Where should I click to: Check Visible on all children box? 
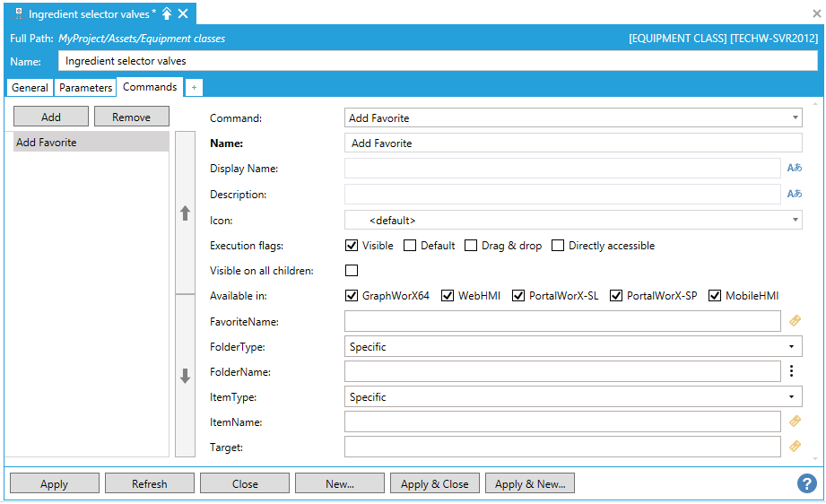pos(352,271)
